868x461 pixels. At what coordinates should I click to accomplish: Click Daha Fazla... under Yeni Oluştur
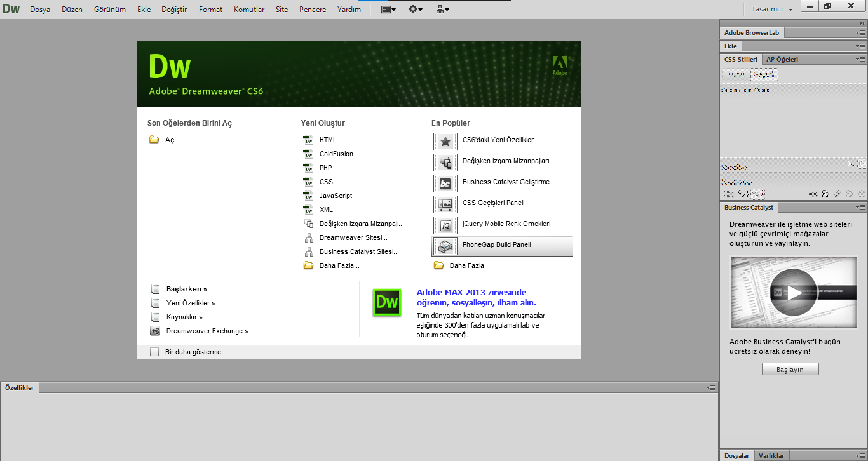(339, 265)
